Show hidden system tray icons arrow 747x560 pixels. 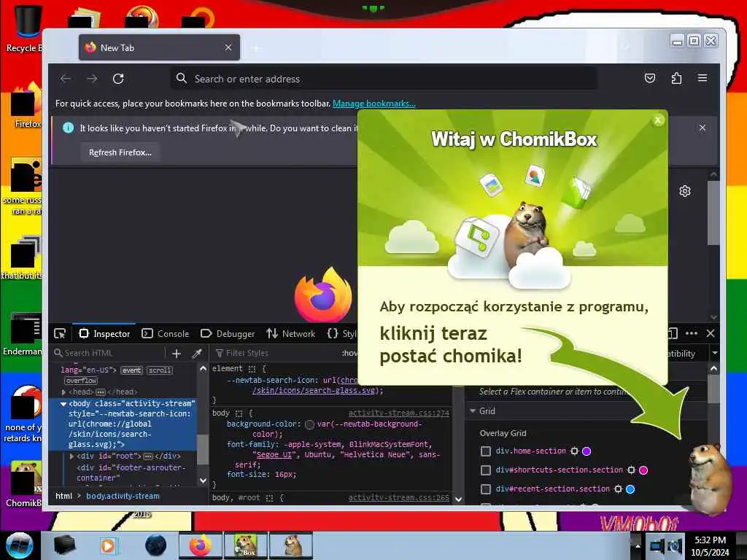point(638,546)
